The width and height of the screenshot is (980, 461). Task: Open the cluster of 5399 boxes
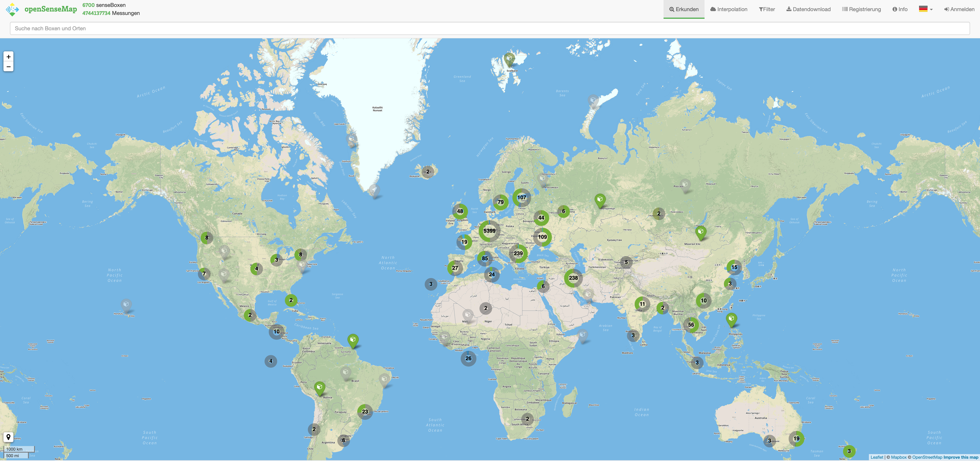click(489, 231)
